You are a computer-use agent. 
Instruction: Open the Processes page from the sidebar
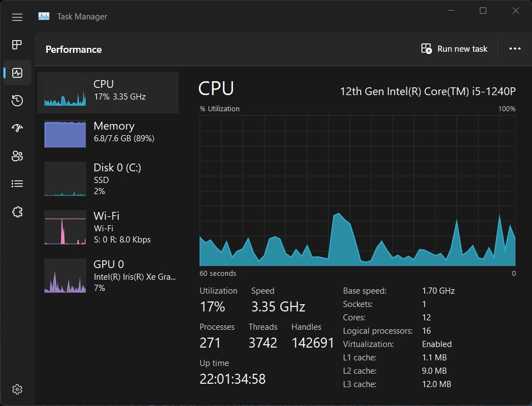(x=17, y=44)
